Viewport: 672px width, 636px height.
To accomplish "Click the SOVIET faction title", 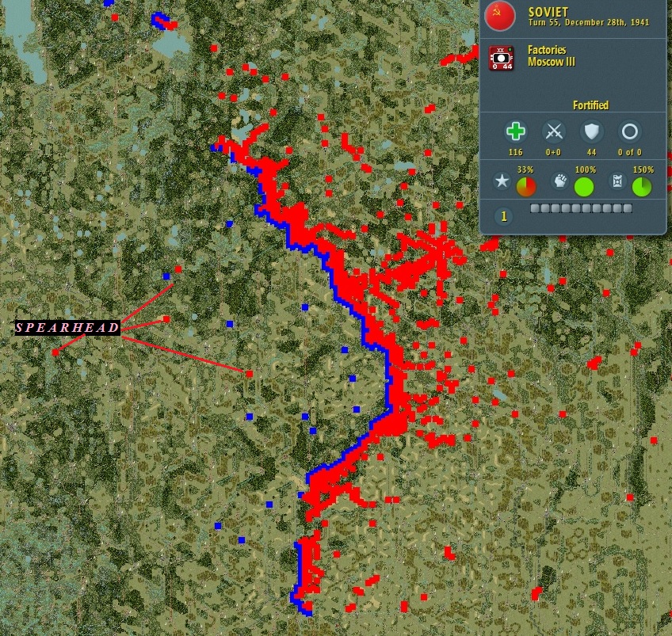I will [548, 12].
